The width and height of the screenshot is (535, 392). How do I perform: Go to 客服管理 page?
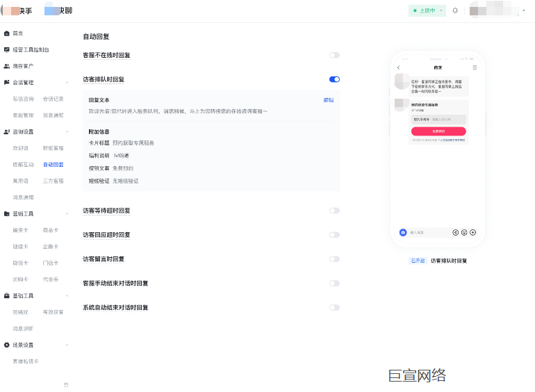pyautogui.click(x=23, y=115)
